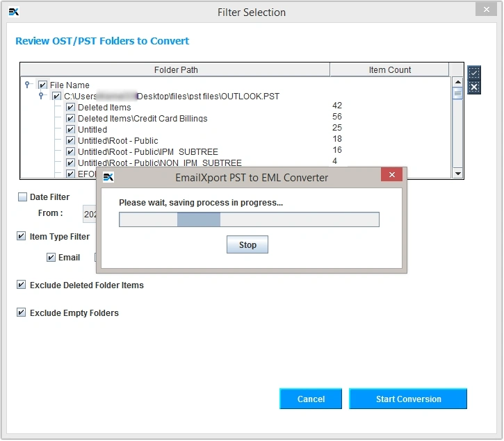Toggle Exclude Empty Folders checkbox
The width and height of the screenshot is (504, 441).
(21, 313)
